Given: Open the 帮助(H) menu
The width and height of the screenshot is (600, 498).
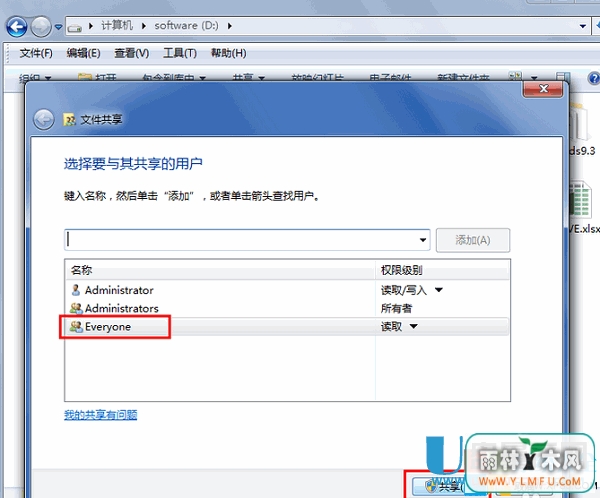Looking at the screenshot, I should (228, 53).
